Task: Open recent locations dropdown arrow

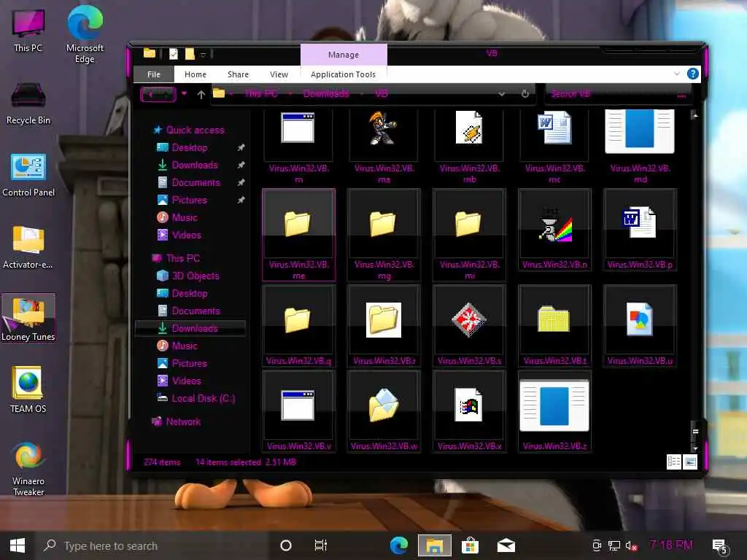Action: pyautogui.click(x=184, y=94)
